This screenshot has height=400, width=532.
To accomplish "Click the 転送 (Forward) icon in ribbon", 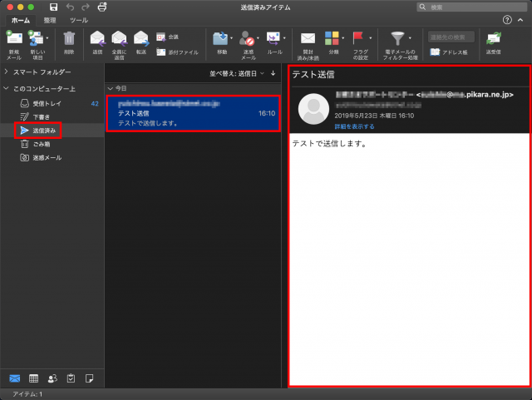I will [141, 39].
